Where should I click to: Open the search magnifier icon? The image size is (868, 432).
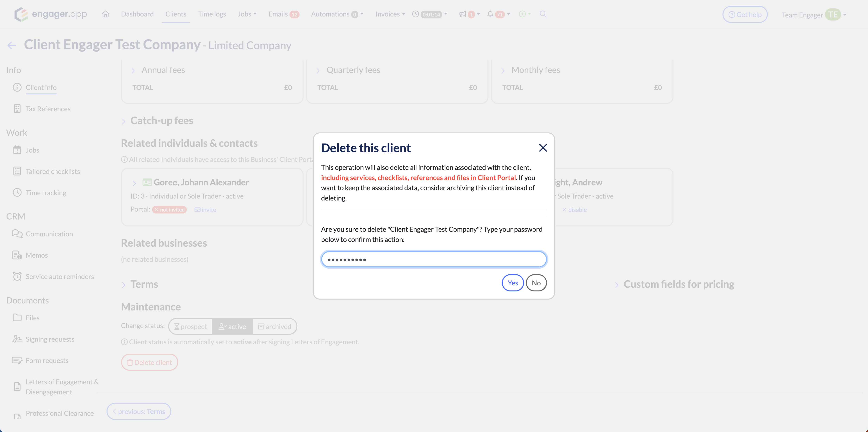pyautogui.click(x=543, y=14)
